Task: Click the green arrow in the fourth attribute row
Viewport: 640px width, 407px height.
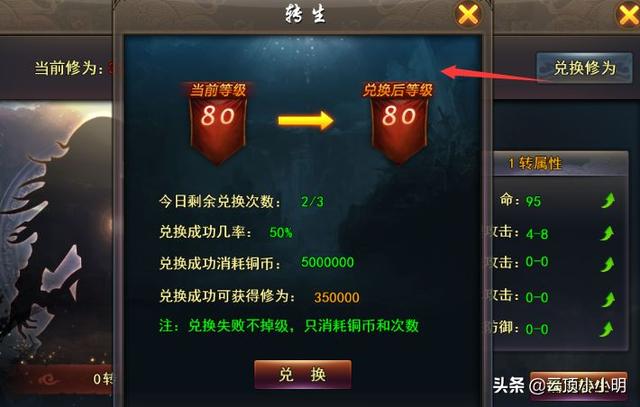Action: click(x=608, y=299)
